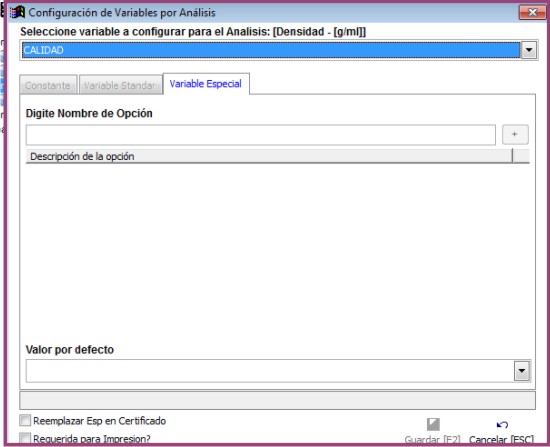
Task: Click the Cancelar [ESC] undo arrow icon
Action: (x=502, y=425)
